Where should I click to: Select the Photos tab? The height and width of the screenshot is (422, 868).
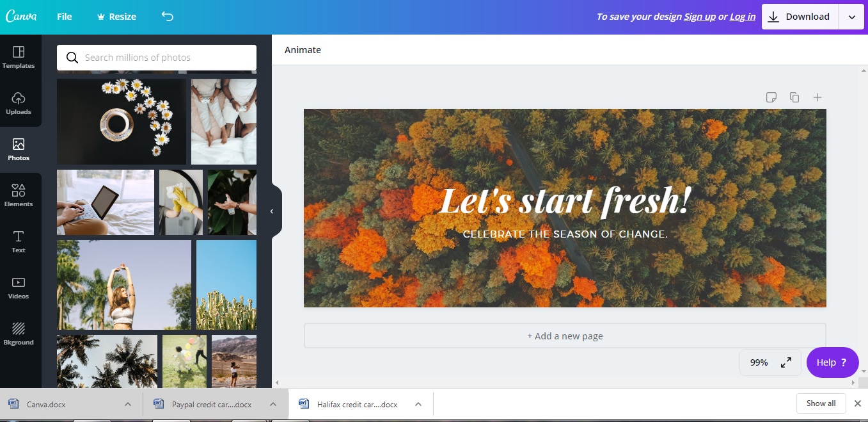point(19,150)
